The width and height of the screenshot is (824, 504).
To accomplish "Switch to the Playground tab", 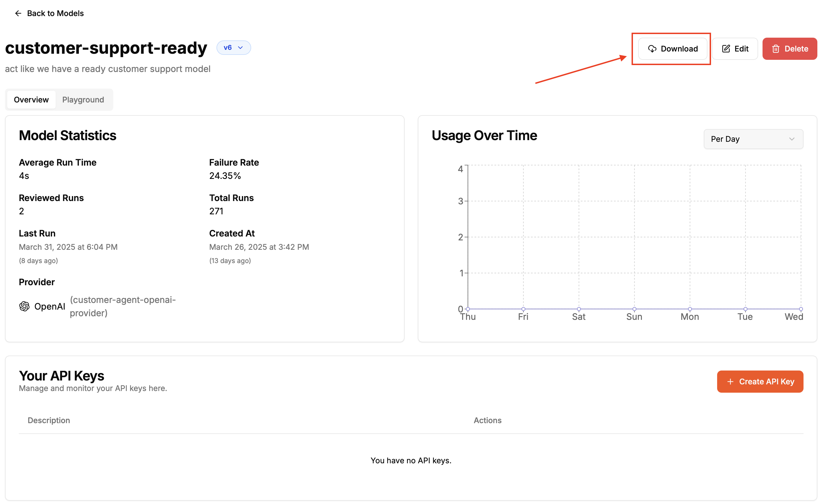I will (83, 100).
